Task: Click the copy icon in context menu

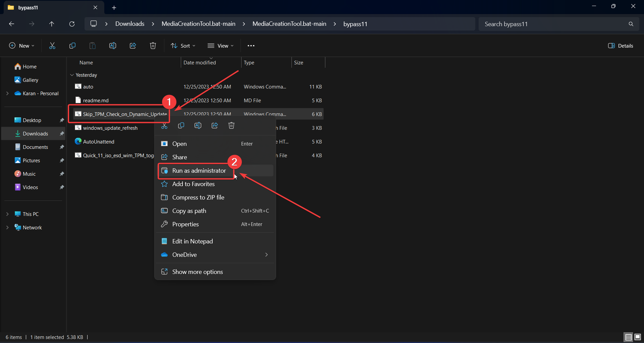Action: tap(181, 125)
